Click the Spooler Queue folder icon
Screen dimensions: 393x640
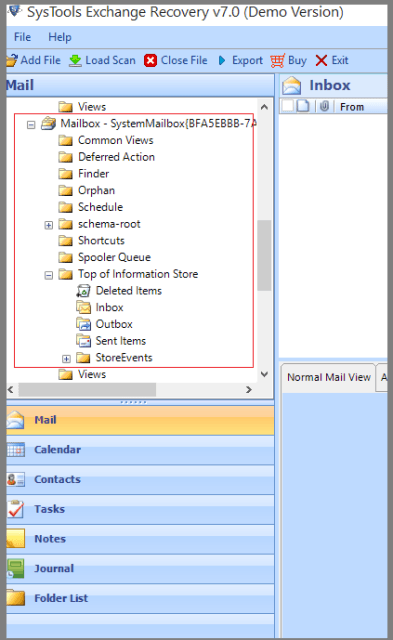click(65, 258)
